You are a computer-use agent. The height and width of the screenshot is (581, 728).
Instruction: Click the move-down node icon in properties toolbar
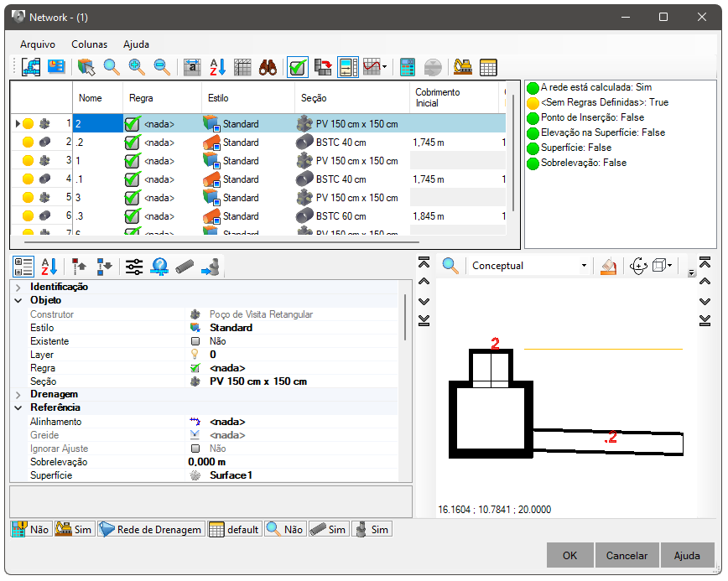pyautogui.click(x=105, y=267)
